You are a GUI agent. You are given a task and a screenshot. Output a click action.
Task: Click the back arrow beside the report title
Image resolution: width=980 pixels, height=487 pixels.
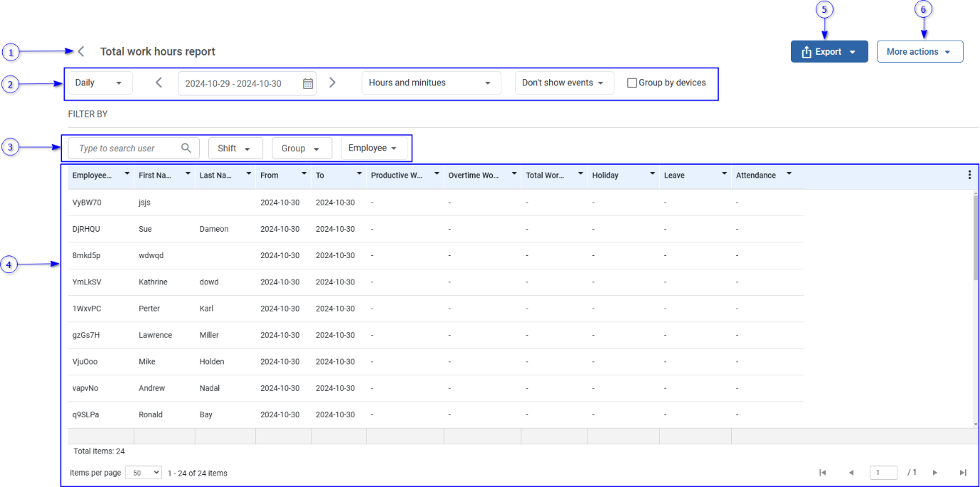(81, 51)
